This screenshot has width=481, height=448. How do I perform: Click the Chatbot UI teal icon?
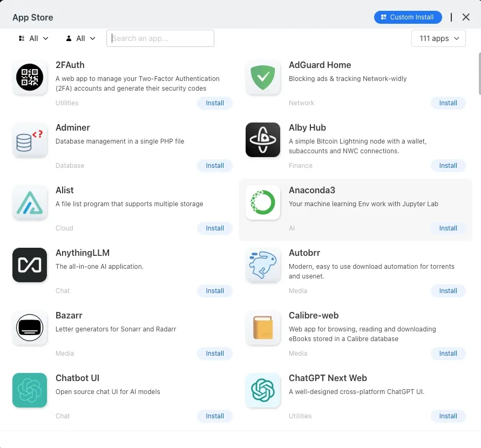tap(30, 390)
